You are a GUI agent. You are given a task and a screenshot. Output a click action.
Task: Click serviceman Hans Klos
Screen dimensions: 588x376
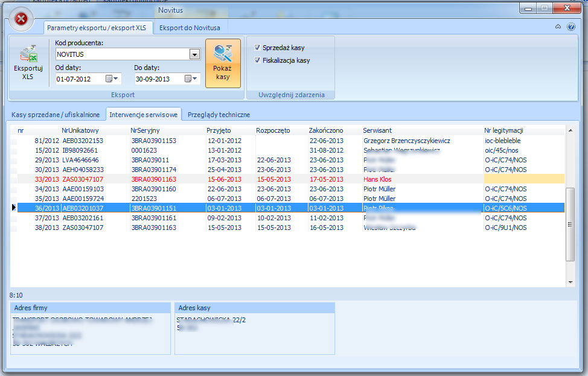point(377,179)
